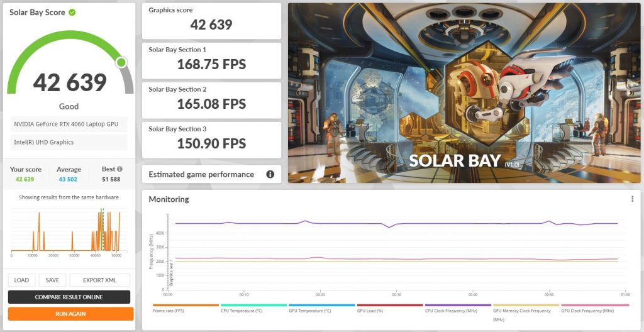Screen dimensions: 644x332
Task: Open the Monitoring panel three-dot menu
Action: (633, 199)
